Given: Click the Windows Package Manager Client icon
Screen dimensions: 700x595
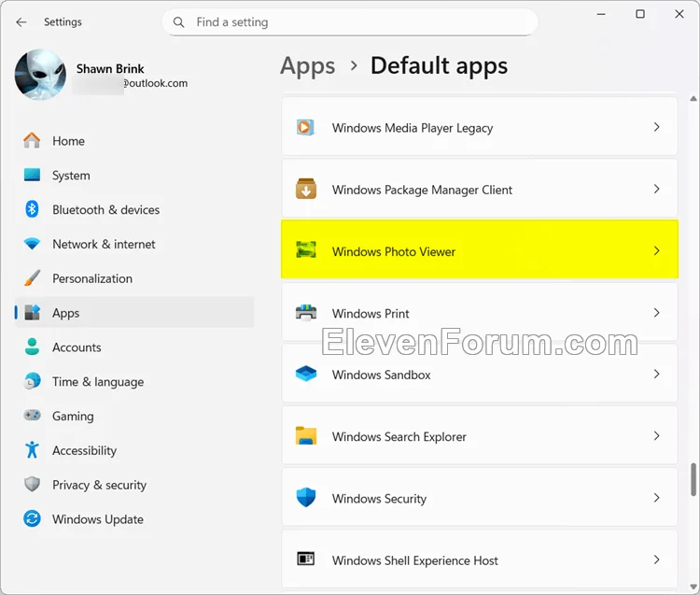Looking at the screenshot, I should coord(306,189).
